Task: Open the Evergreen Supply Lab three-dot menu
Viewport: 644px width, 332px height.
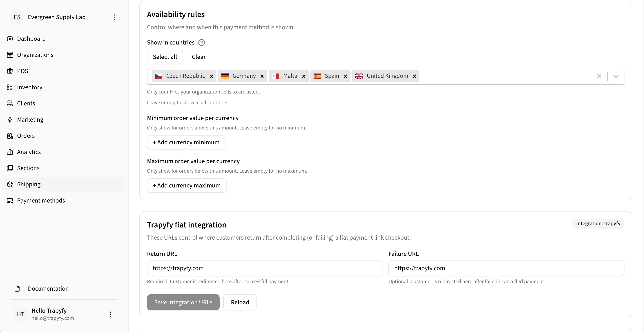Action: (x=114, y=17)
